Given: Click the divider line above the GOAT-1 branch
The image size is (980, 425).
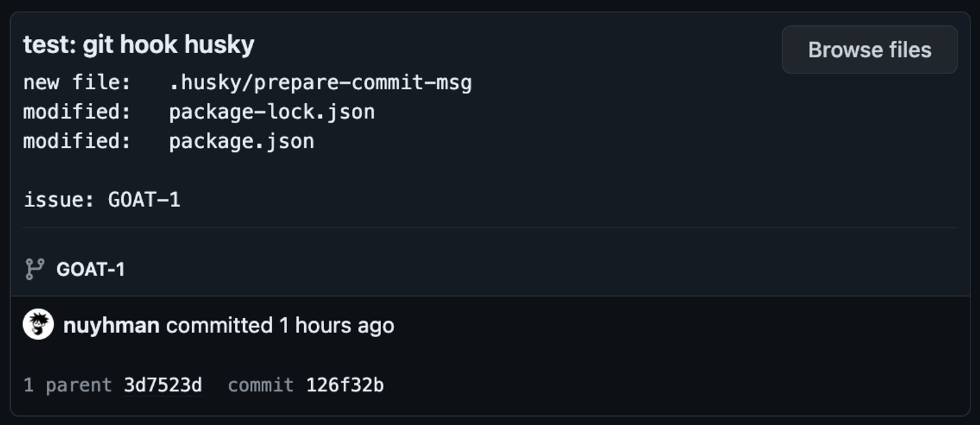Looking at the screenshot, I should [490, 227].
